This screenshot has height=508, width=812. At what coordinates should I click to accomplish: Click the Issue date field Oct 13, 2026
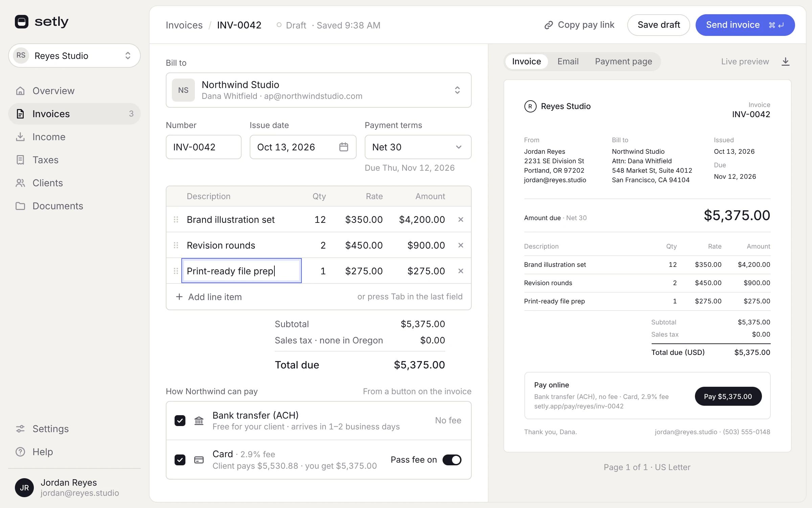coord(303,147)
